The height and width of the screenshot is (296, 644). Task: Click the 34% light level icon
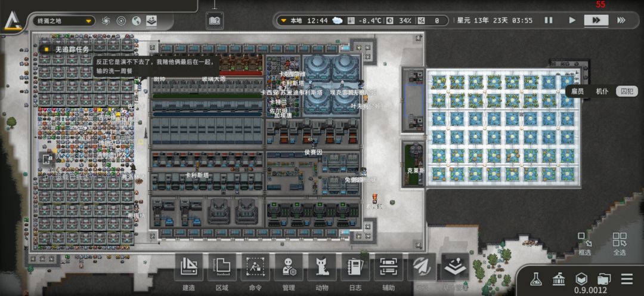pyautogui.click(x=390, y=20)
